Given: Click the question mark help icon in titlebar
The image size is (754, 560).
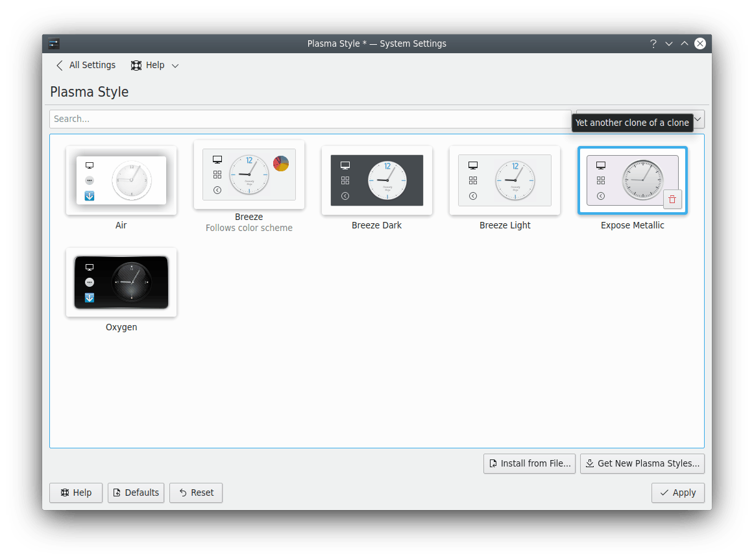Looking at the screenshot, I should (653, 43).
